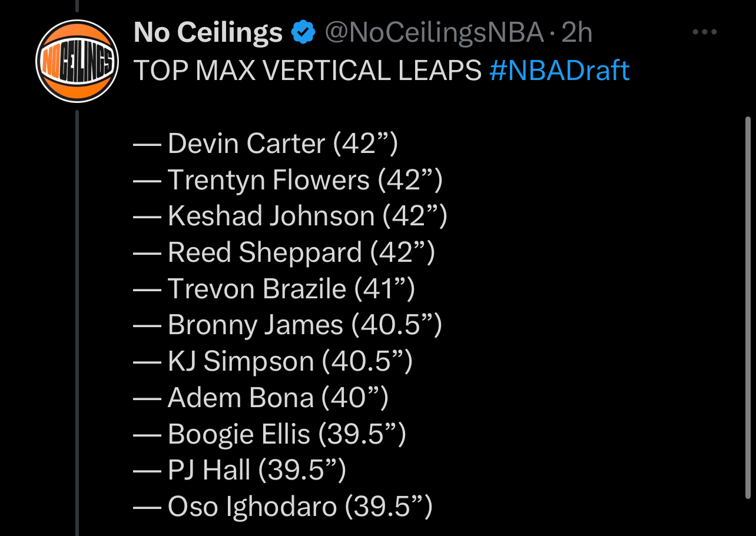
Task: Click the No Ceilings display name
Action: click(208, 33)
